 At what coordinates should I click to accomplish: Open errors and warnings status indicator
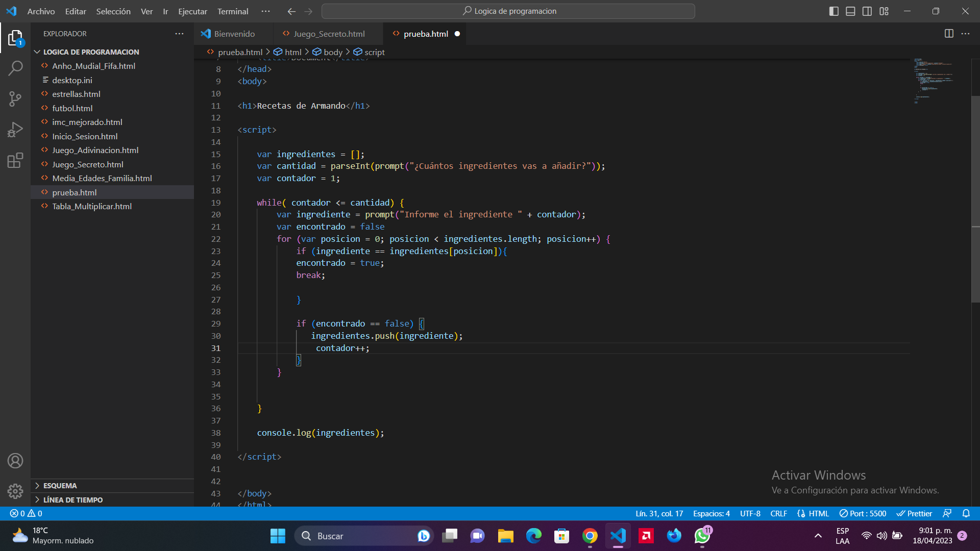tap(26, 513)
